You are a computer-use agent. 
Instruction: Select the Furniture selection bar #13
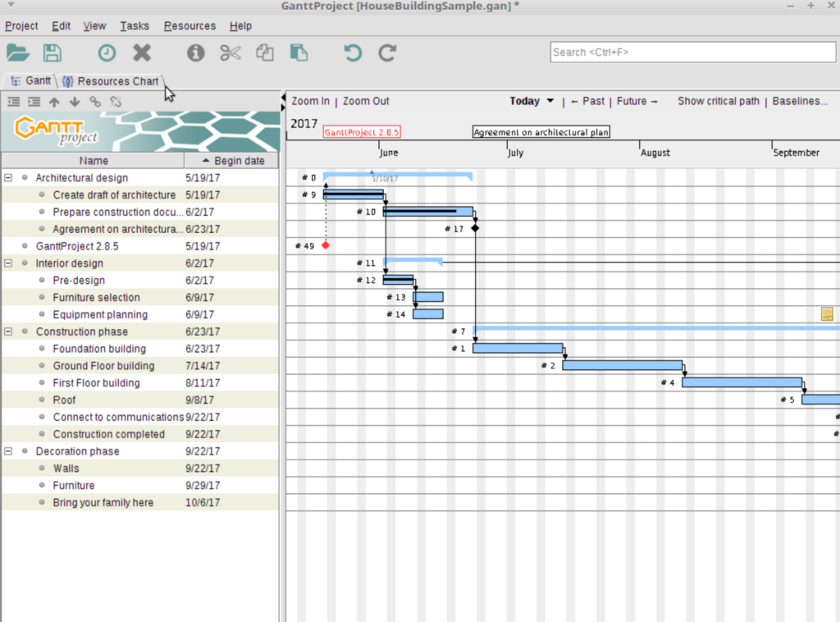tap(428, 297)
